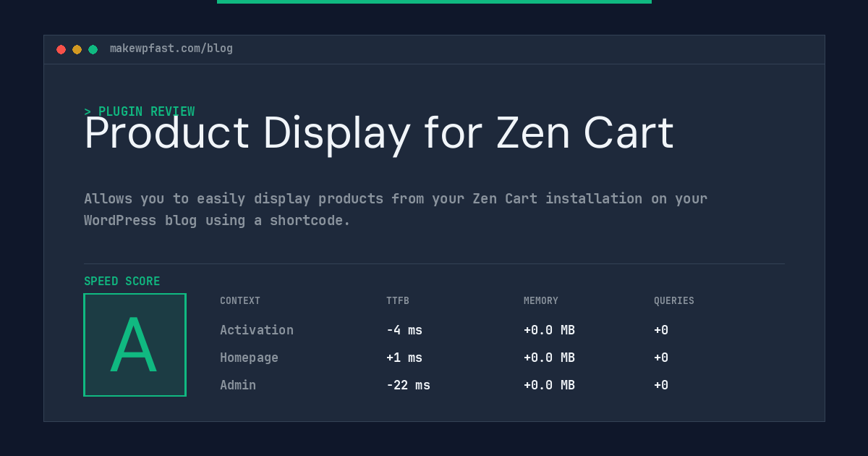Click the SPEED SCORE label
Image resolution: width=868 pixels, height=456 pixels.
pos(122,282)
